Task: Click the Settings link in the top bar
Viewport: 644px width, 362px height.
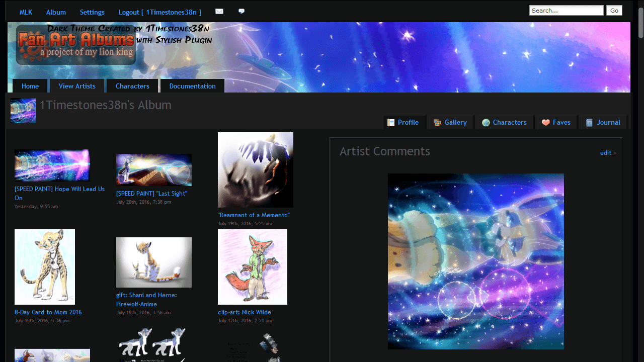Action: click(92, 12)
